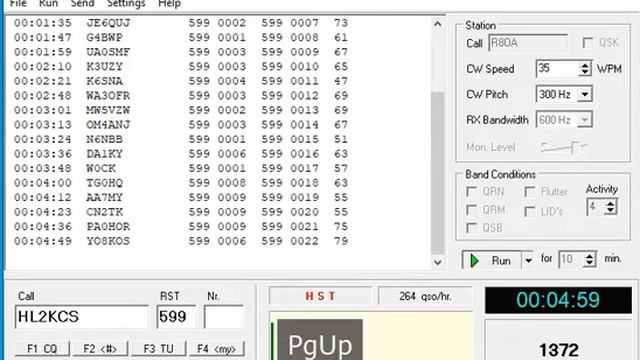Click the run duration minutes field
This screenshot has height=360, width=640.
(x=571, y=259)
